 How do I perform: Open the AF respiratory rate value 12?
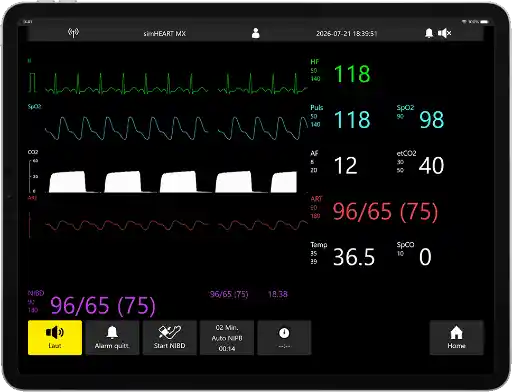click(346, 165)
